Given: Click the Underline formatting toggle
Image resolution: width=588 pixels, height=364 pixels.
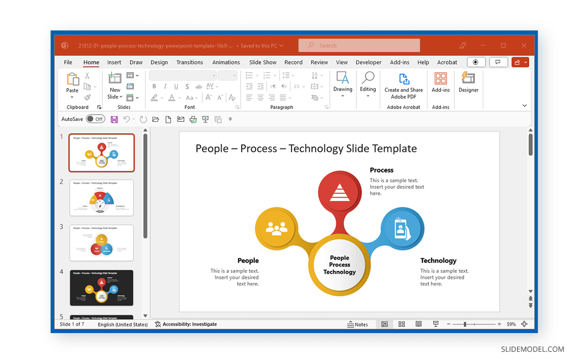Looking at the screenshot, I should click(176, 86).
